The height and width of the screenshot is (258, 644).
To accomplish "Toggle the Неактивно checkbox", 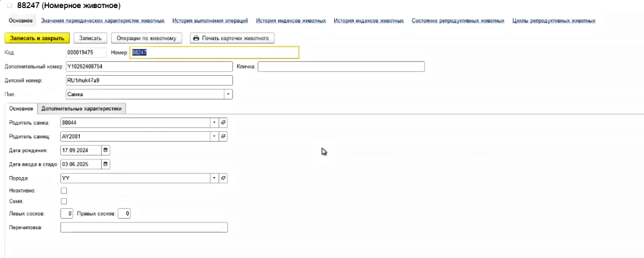I will (x=64, y=190).
